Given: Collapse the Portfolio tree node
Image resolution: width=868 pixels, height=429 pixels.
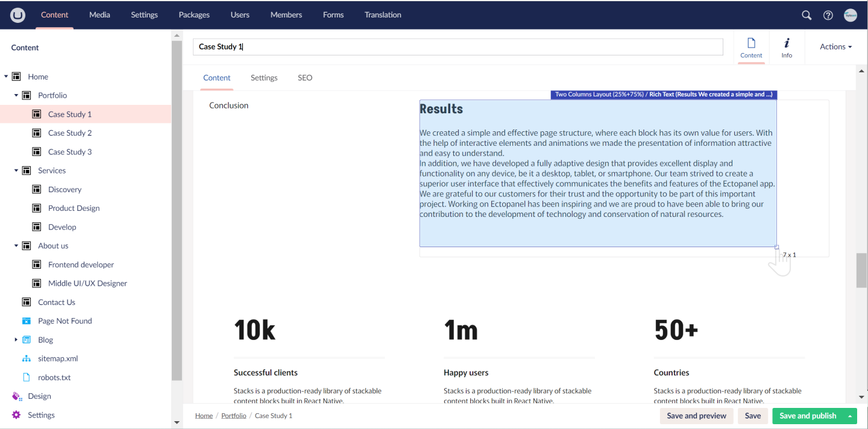Looking at the screenshot, I should coord(16,95).
